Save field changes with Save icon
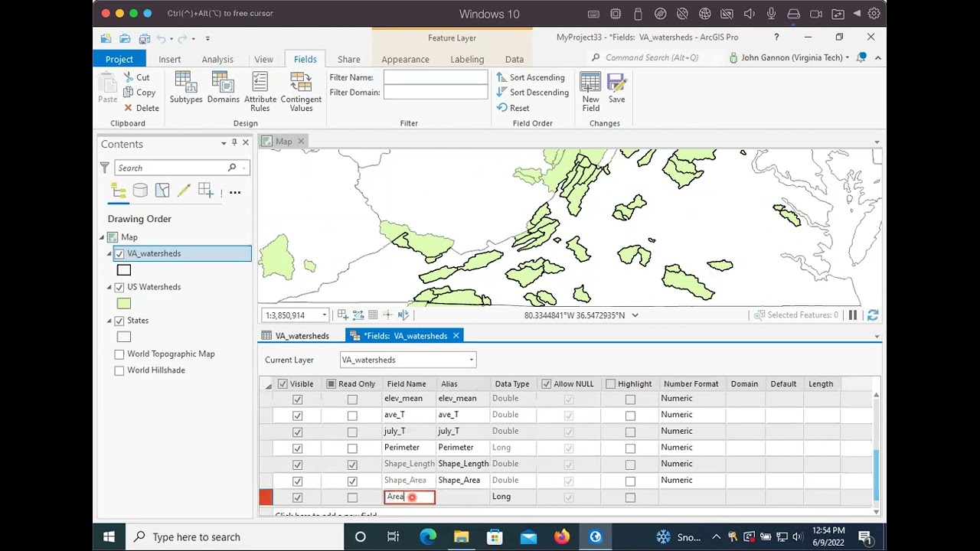This screenshot has height=551, width=980. click(x=616, y=88)
